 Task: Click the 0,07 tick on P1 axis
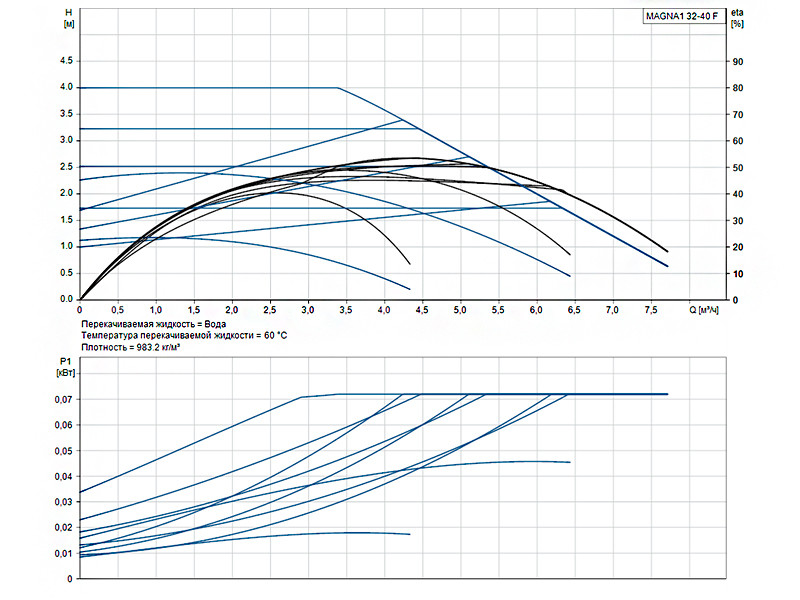click(x=64, y=399)
